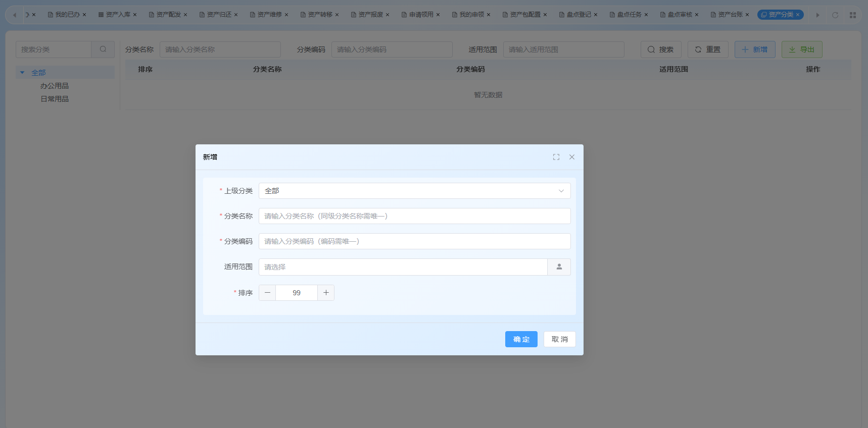Click the 导出 button
Image resolution: width=868 pixels, height=428 pixels.
[802, 49]
